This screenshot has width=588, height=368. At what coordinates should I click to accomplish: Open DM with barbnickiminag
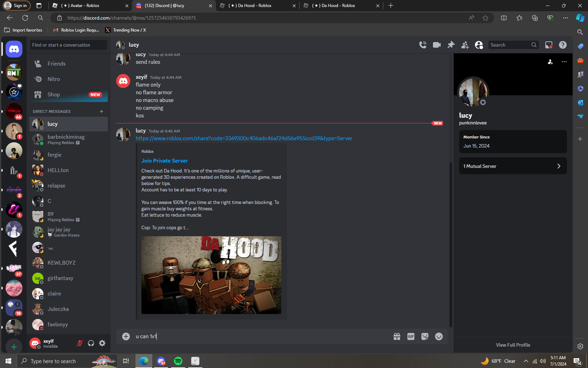click(69, 139)
